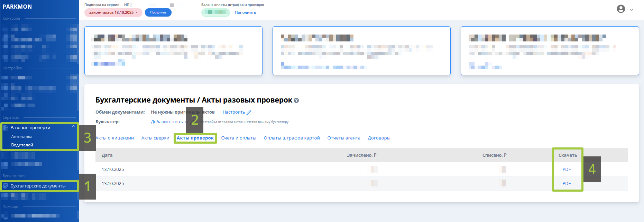The width and height of the screenshot is (644, 222).
Task: Go to the Договоры tab
Action: tap(379, 138)
